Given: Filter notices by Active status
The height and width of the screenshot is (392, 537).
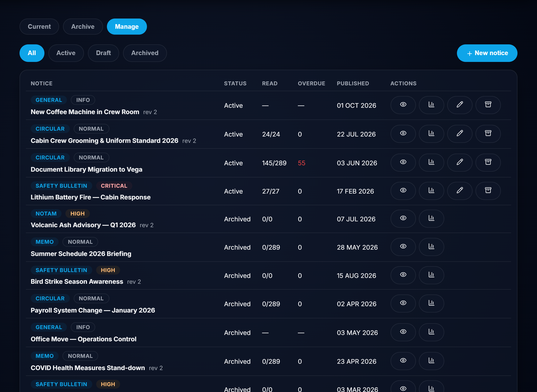Looking at the screenshot, I should pos(66,53).
